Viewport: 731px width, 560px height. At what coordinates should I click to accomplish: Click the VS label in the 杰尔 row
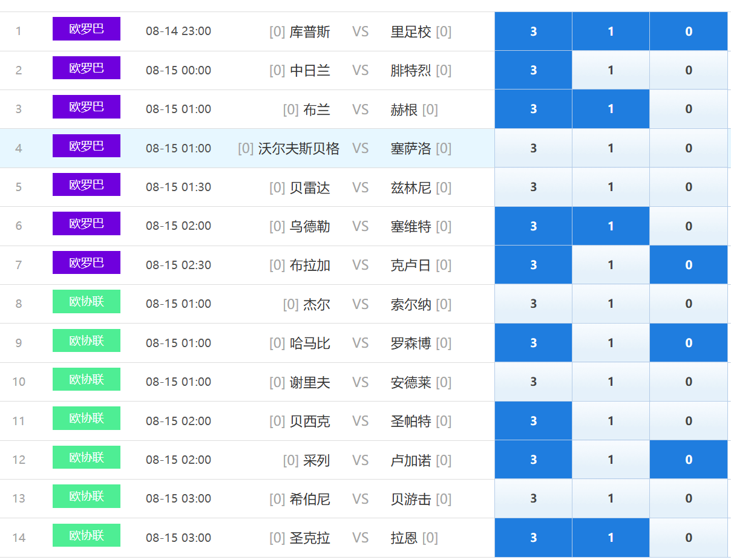(x=361, y=304)
